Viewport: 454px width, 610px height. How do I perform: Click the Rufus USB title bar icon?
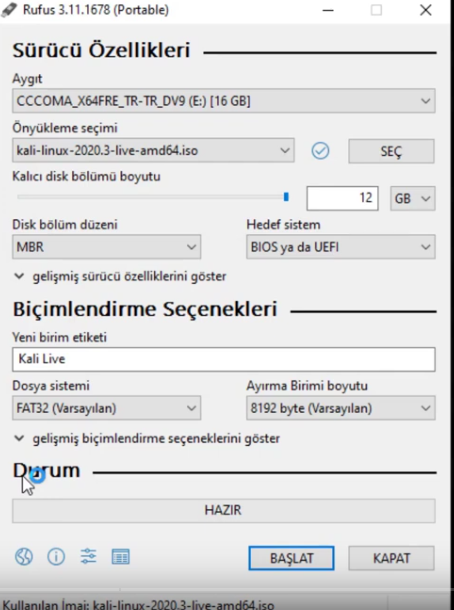[x=9, y=10]
